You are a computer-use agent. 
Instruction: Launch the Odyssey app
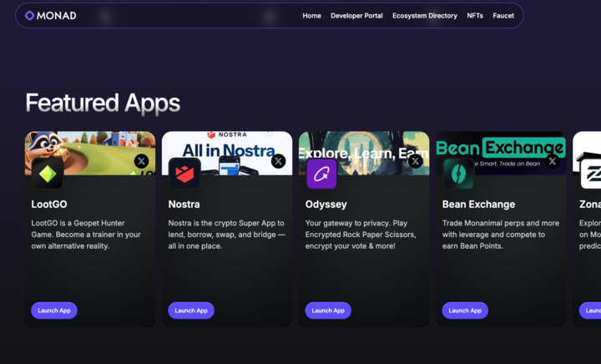pyautogui.click(x=328, y=311)
